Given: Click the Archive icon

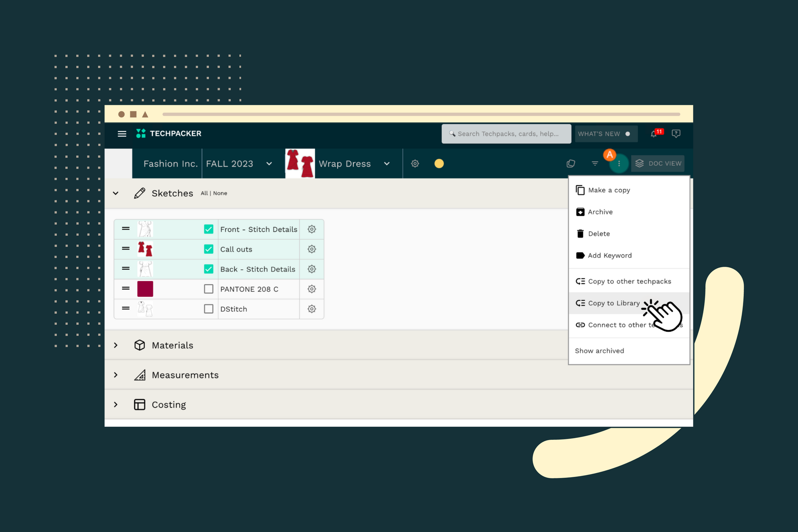Looking at the screenshot, I should 580,212.
